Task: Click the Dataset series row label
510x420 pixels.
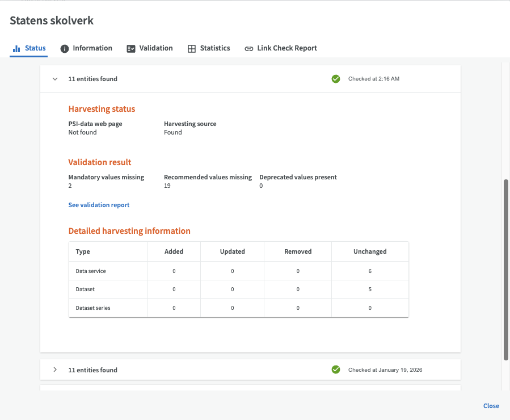Action: pyautogui.click(x=93, y=308)
